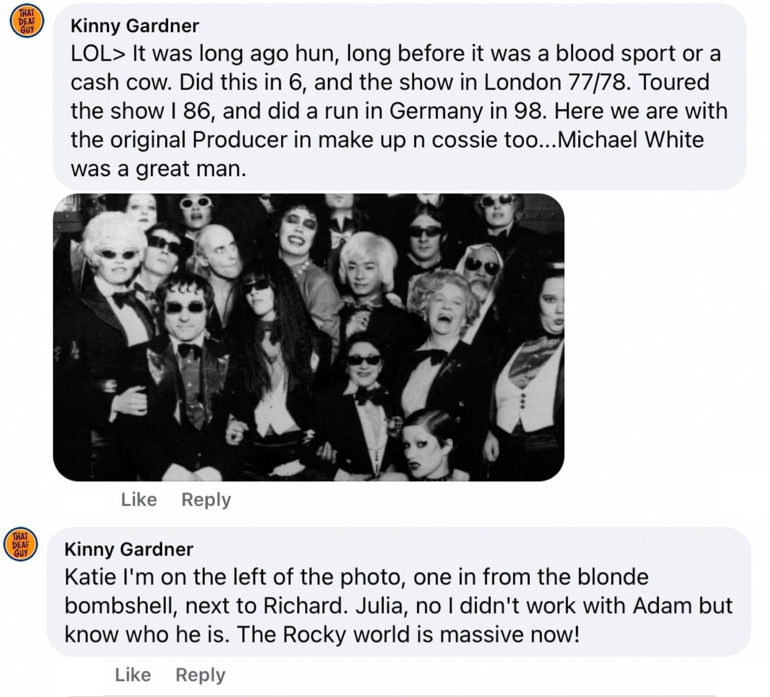Like the comment with the group photo
The width and height of the screenshot is (770, 697).
coord(139,500)
